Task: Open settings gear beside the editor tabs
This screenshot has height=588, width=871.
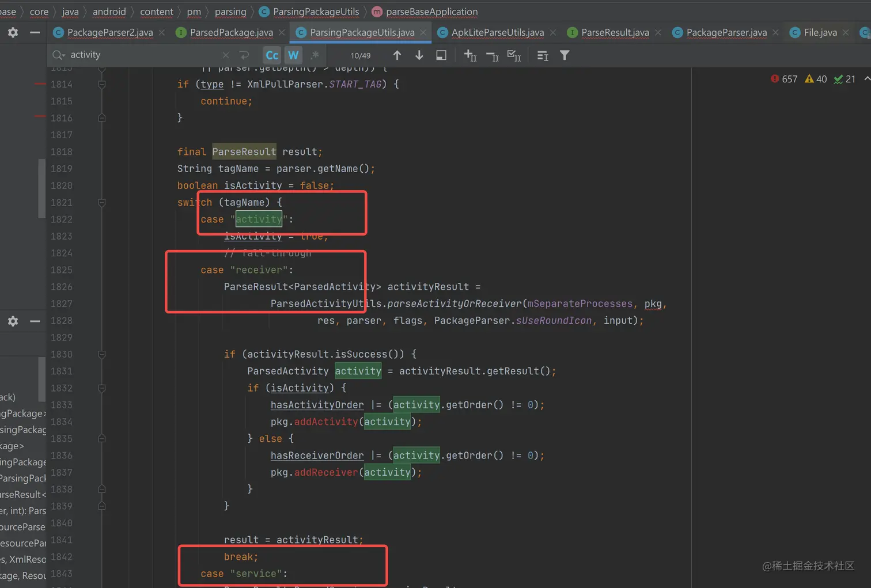Action: (13, 33)
